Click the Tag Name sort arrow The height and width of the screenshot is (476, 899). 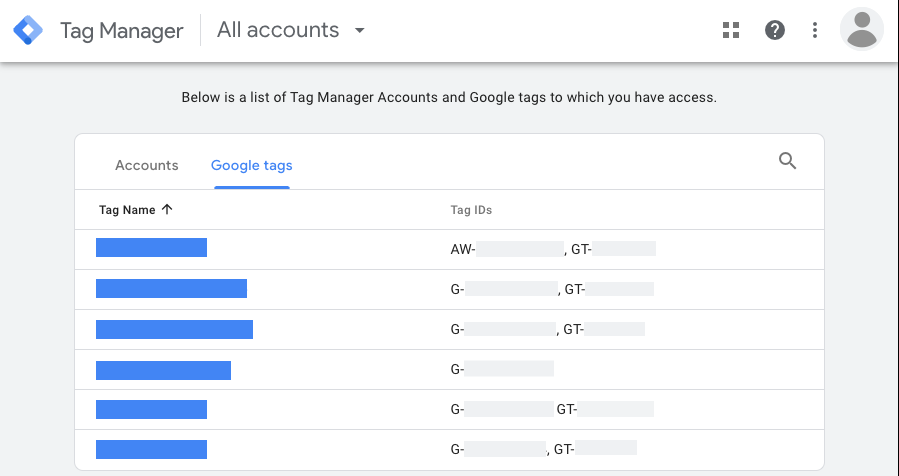pos(167,210)
